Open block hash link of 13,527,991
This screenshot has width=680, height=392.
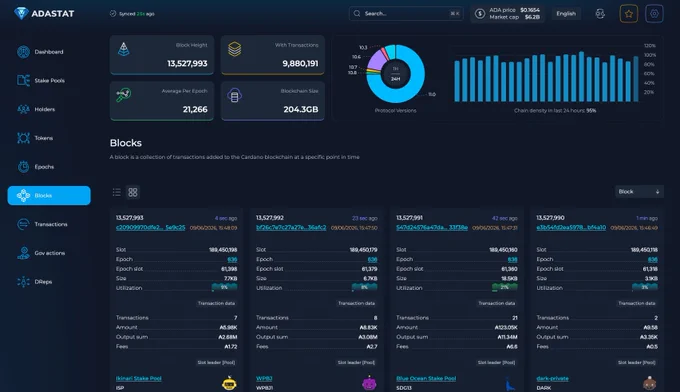(432, 228)
